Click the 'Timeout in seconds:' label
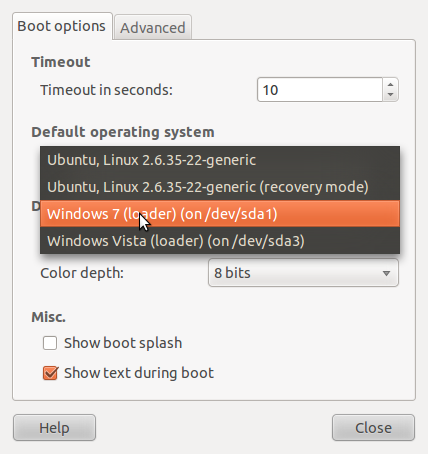Image resolution: width=428 pixels, height=454 pixels. click(107, 90)
